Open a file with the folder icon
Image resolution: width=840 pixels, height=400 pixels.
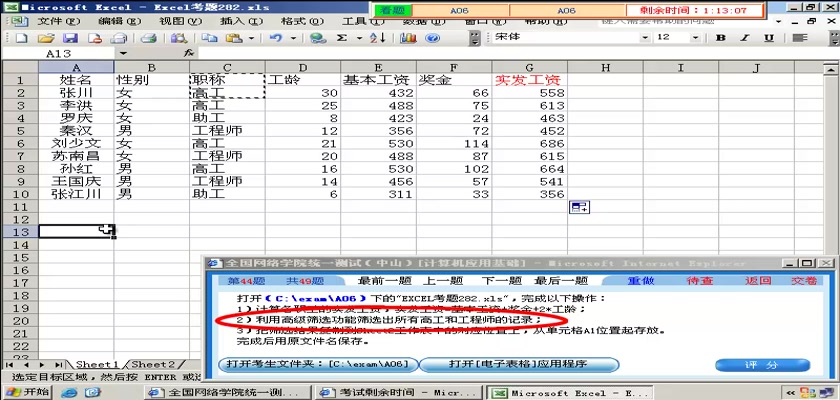point(46,38)
